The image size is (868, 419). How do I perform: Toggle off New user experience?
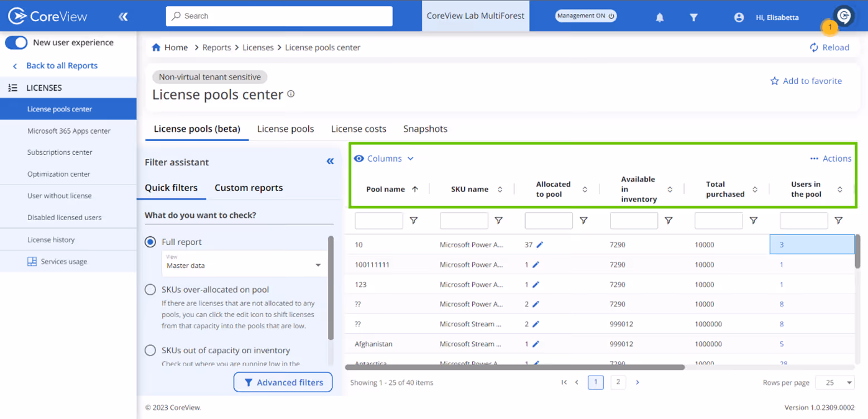(16, 42)
